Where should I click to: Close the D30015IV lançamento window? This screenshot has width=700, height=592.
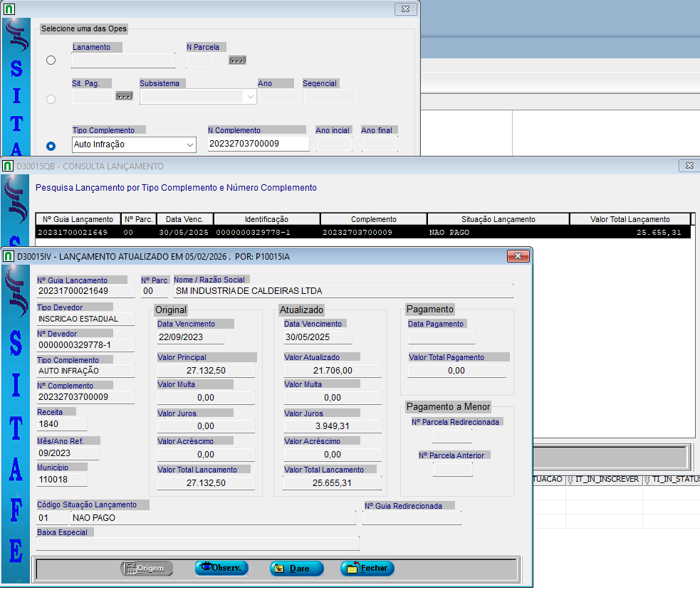[517, 256]
